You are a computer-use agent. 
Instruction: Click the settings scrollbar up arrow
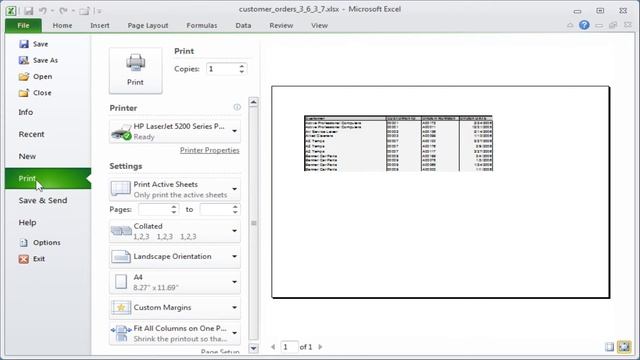point(253,102)
